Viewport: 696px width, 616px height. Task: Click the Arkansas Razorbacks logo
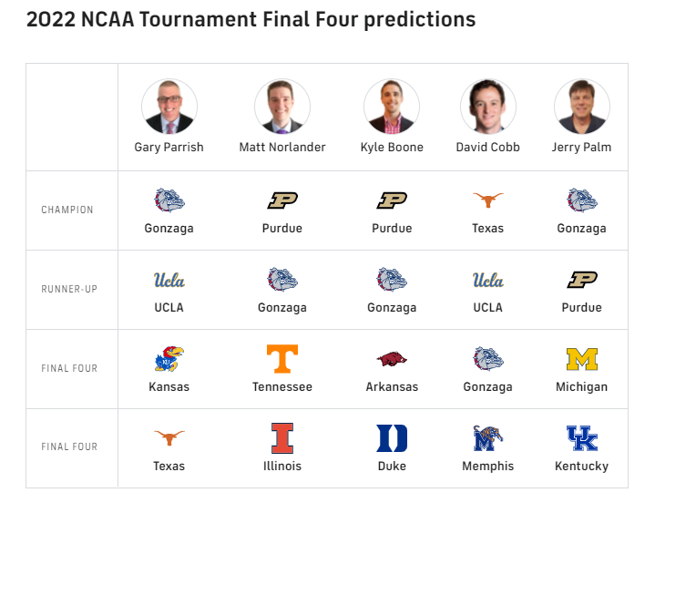click(x=392, y=359)
